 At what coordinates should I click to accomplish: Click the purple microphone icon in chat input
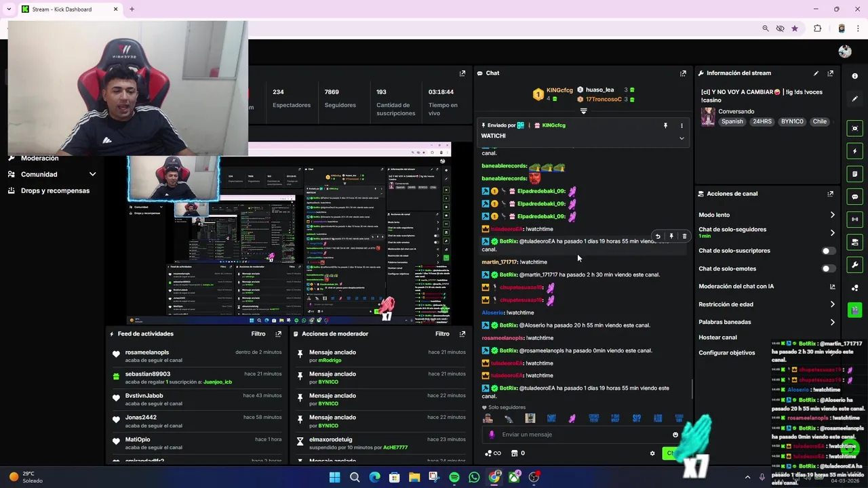click(x=492, y=435)
